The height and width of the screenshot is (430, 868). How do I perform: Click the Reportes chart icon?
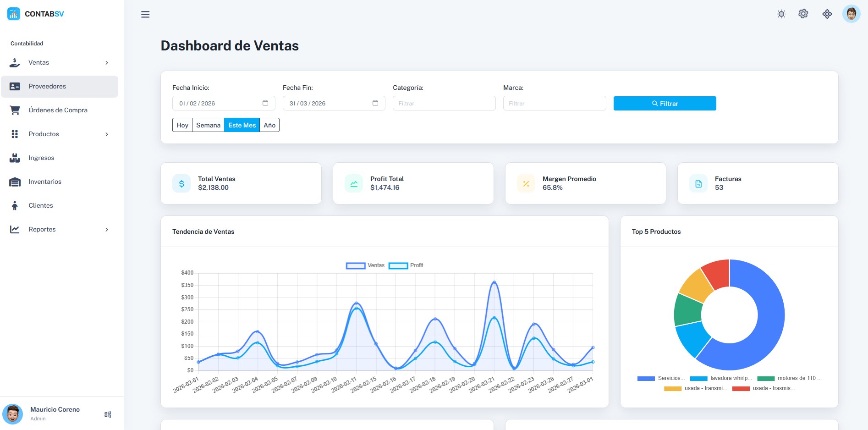pyautogui.click(x=15, y=229)
